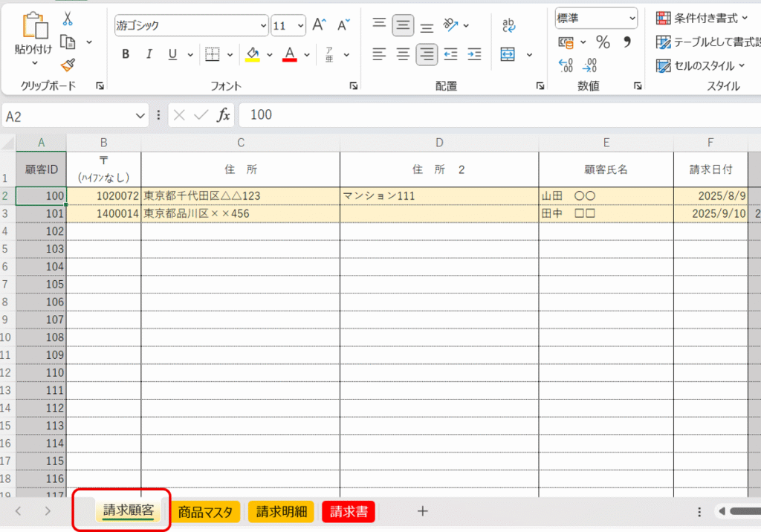Click the increase indent icon
Viewport: 761px width, 532px height.
tap(474, 54)
